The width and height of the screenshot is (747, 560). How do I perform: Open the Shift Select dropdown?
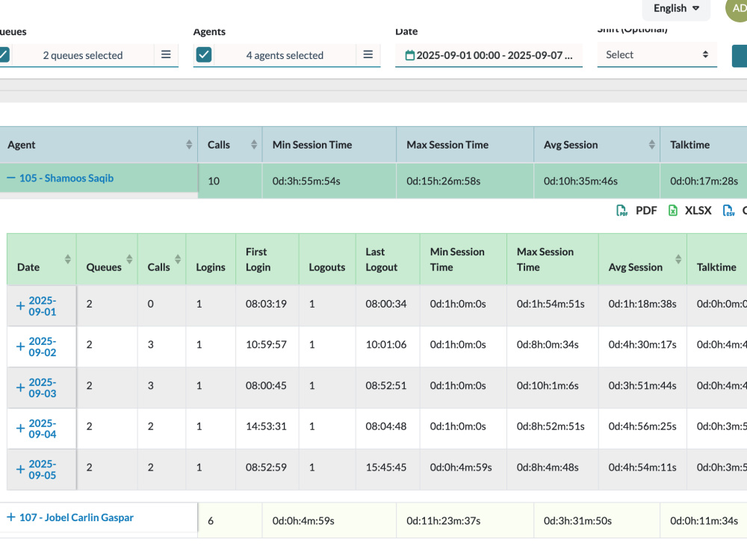tap(657, 55)
